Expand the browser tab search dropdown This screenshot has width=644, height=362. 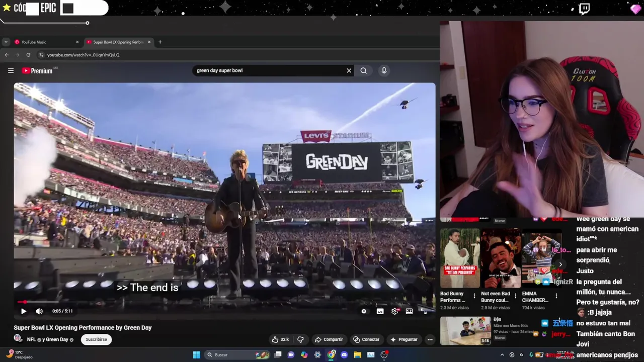(6, 42)
